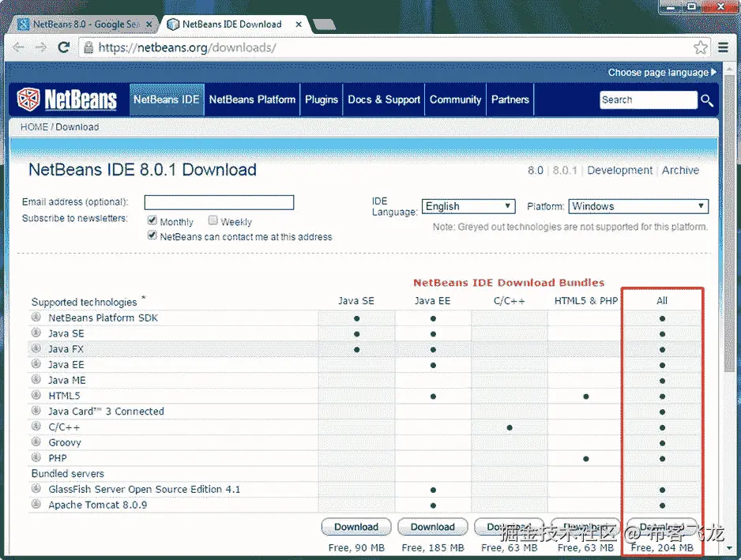Click the site Search input box
Image resolution: width=741 pixels, height=560 pixels.
[x=649, y=100]
